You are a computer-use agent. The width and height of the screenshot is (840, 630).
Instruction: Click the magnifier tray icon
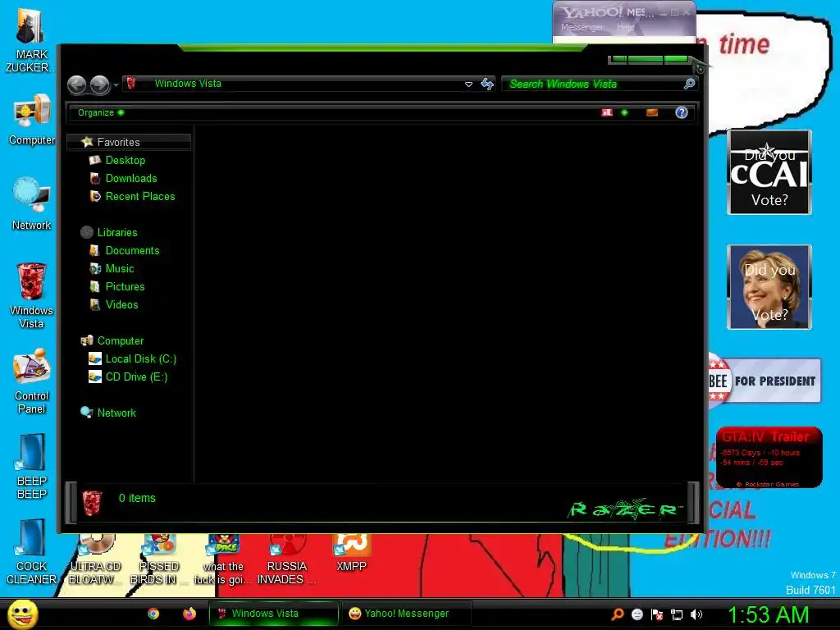[x=618, y=614]
